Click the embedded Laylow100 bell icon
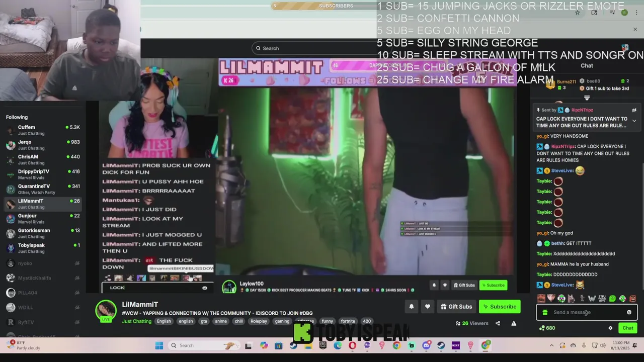Image resolution: width=644 pixels, height=362 pixels. (434, 285)
